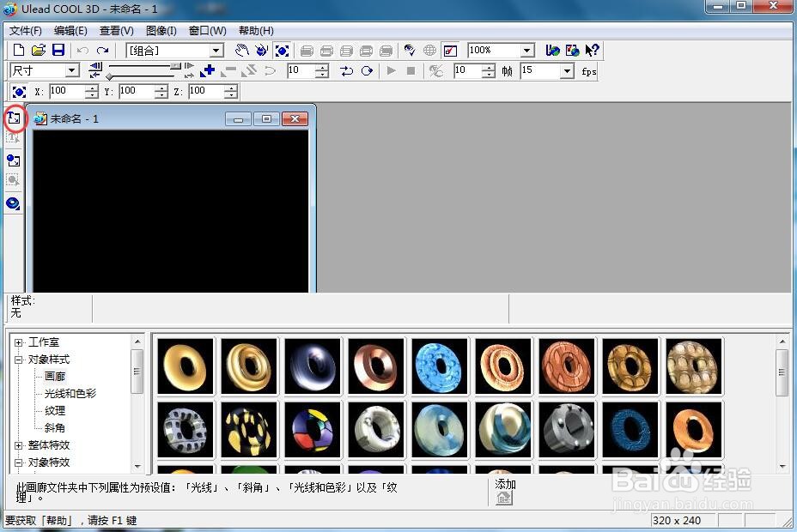This screenshot has width=797, height=532.
Task: Collapse the 对象样式 tree node
Action: pos(18,360)
